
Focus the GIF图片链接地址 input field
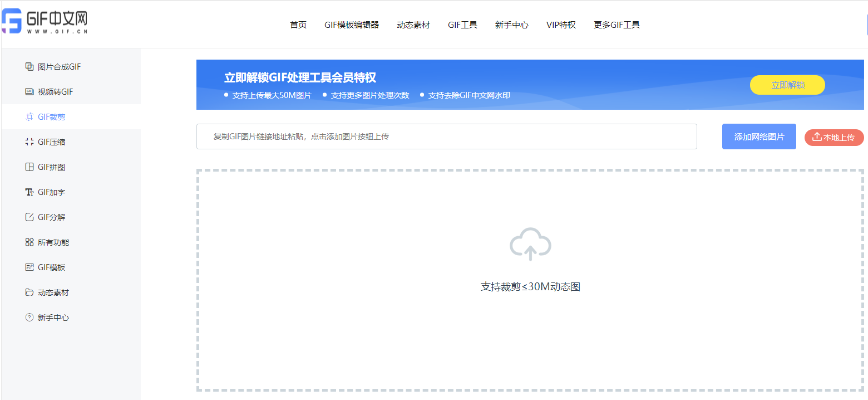[447, 136]
